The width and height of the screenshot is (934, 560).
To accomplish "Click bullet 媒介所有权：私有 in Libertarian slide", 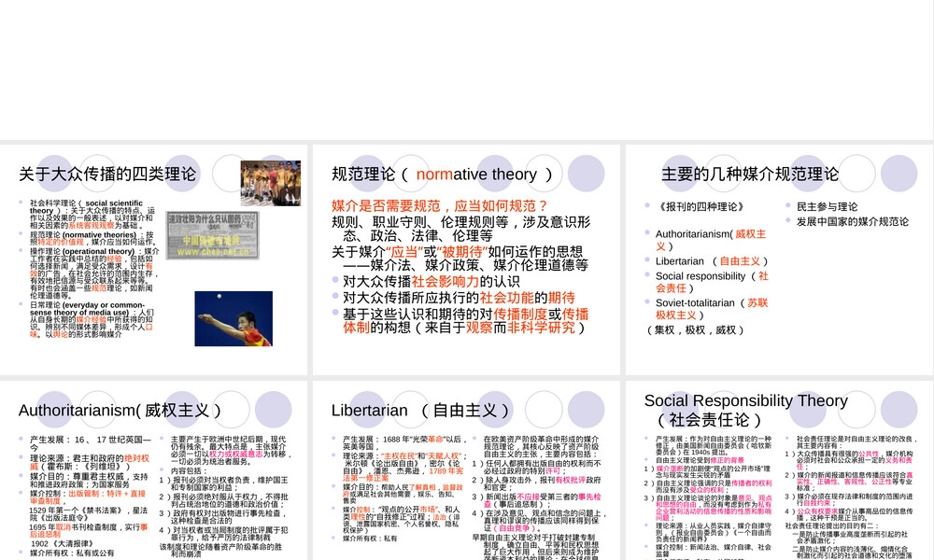I will [x=369, y=539].
